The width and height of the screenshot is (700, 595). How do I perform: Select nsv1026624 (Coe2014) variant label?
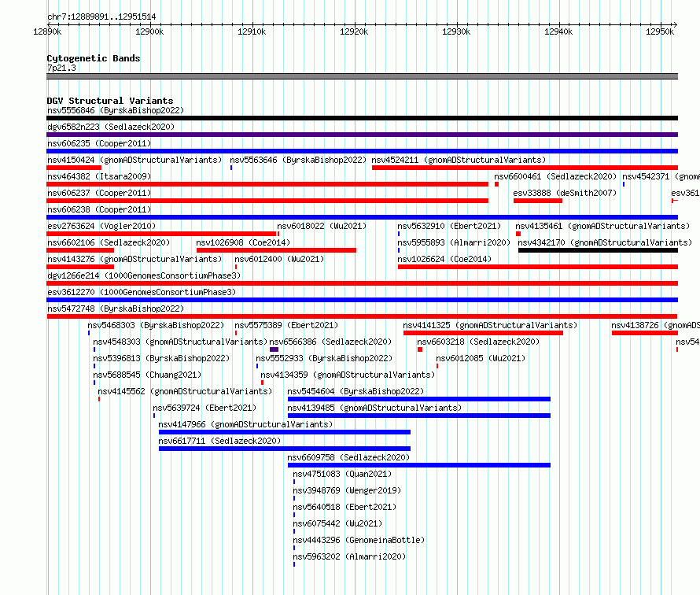(x=444, y=259)
